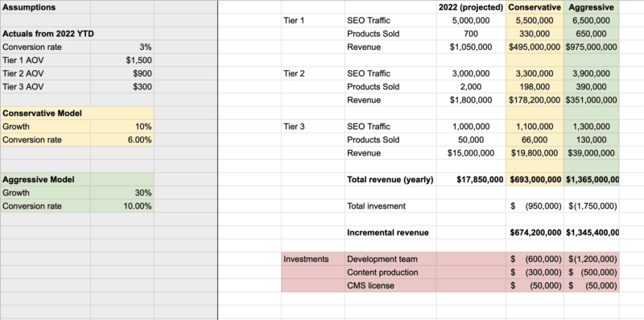Select the Tier 1 AOV label

point(45,60)
